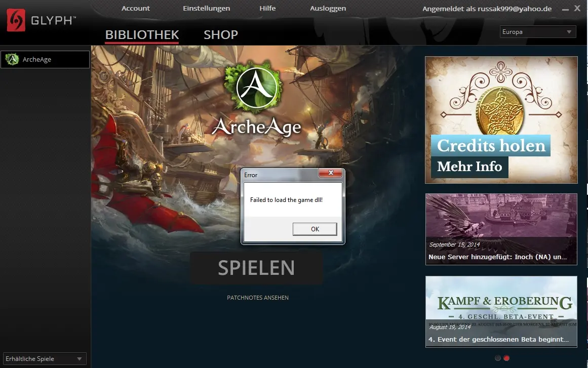This screenshot has height=368, width=588.
Task: Minimize the Glyph launcher window
Action: tap(565, 10)
